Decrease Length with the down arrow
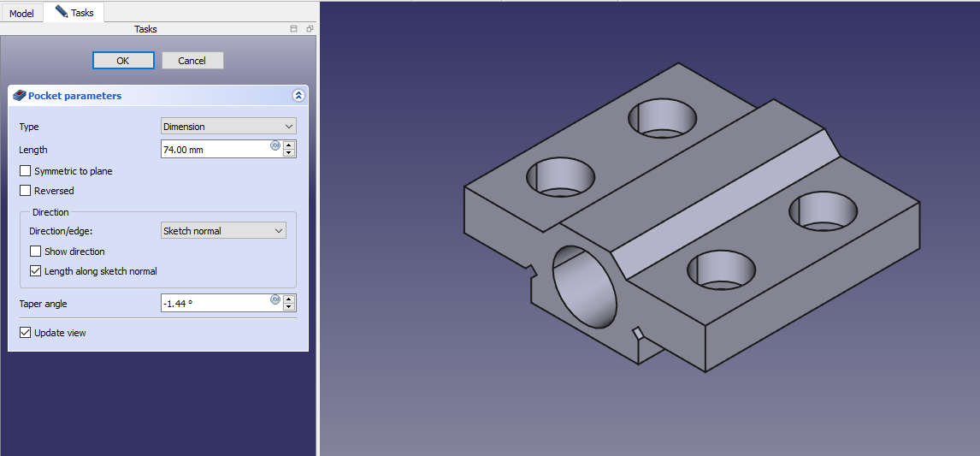The image size is (980, 456). click(289, 153)
